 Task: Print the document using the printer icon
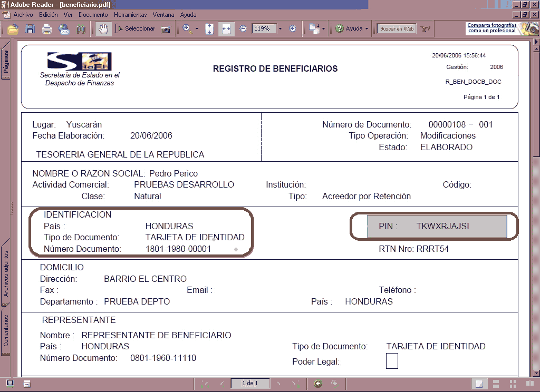coord(47,29)
